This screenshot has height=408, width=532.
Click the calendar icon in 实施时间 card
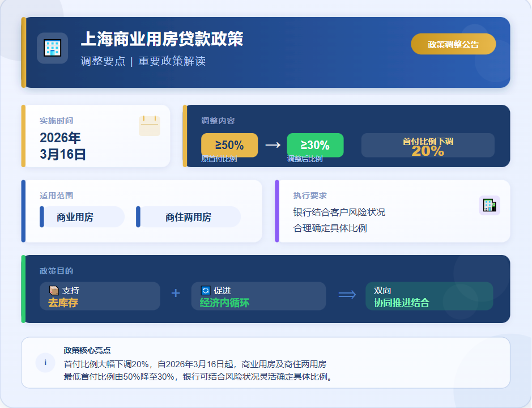(149, 126)
